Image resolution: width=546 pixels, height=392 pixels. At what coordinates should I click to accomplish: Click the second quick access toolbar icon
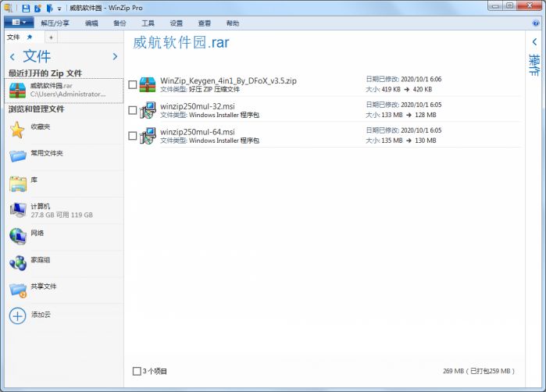[x=37, y=8]
